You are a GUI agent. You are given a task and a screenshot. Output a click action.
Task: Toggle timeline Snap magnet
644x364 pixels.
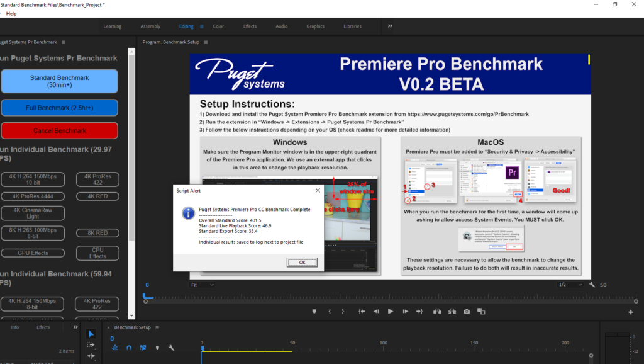(x=129, y=348)
